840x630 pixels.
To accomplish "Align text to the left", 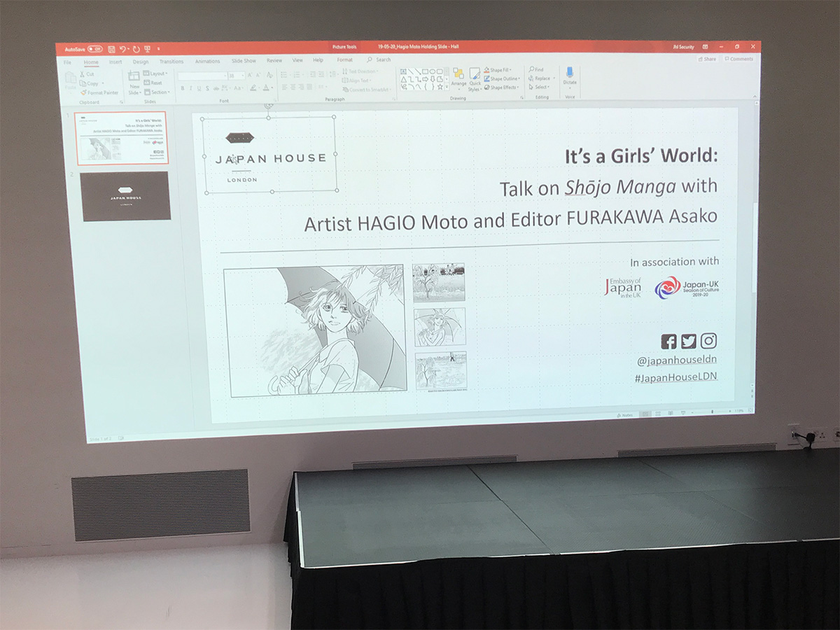I will [x=286, y=87].
